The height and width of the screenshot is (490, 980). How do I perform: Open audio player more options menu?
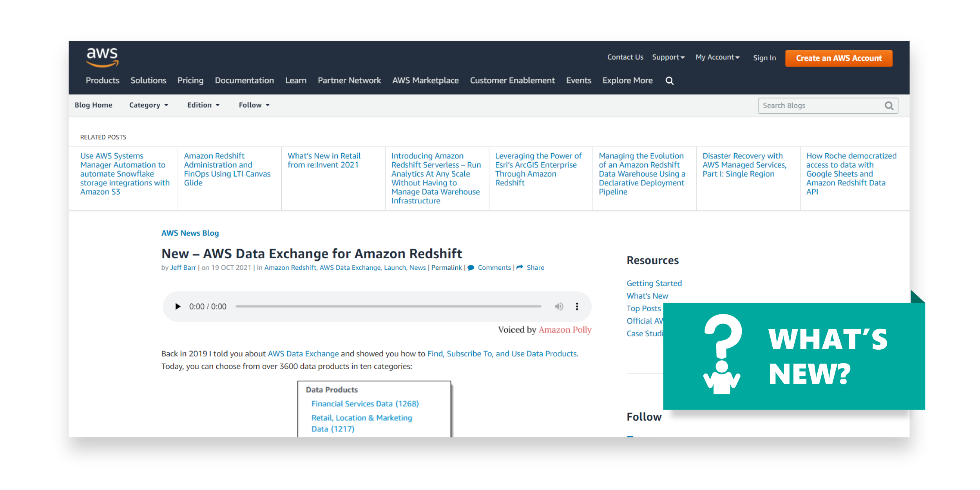[577, 307]
